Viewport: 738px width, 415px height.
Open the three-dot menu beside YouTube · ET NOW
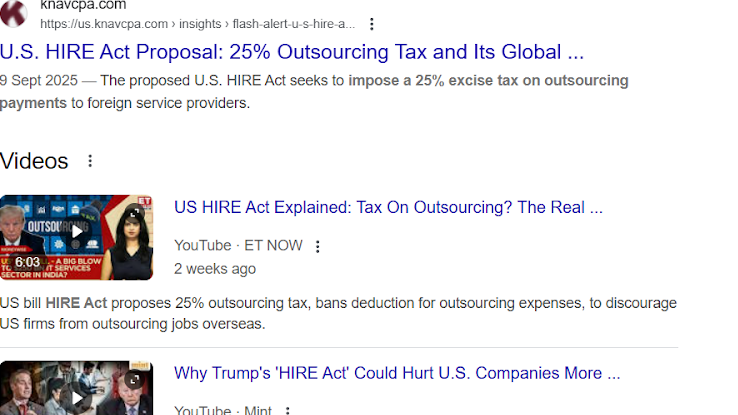coord(318,246)
